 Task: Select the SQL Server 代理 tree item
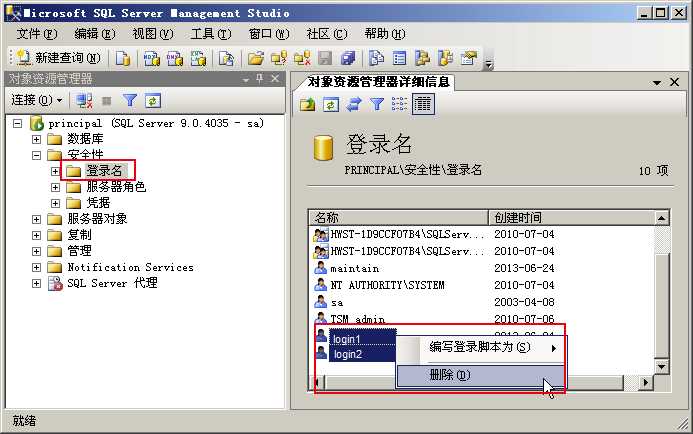(112, 283)
